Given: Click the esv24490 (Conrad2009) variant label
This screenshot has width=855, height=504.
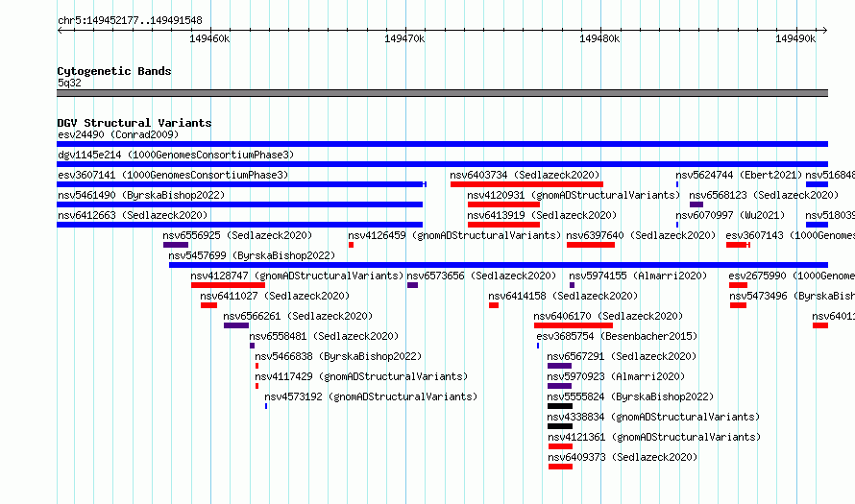Looking at the screenshot, I should tap(118, 134).
